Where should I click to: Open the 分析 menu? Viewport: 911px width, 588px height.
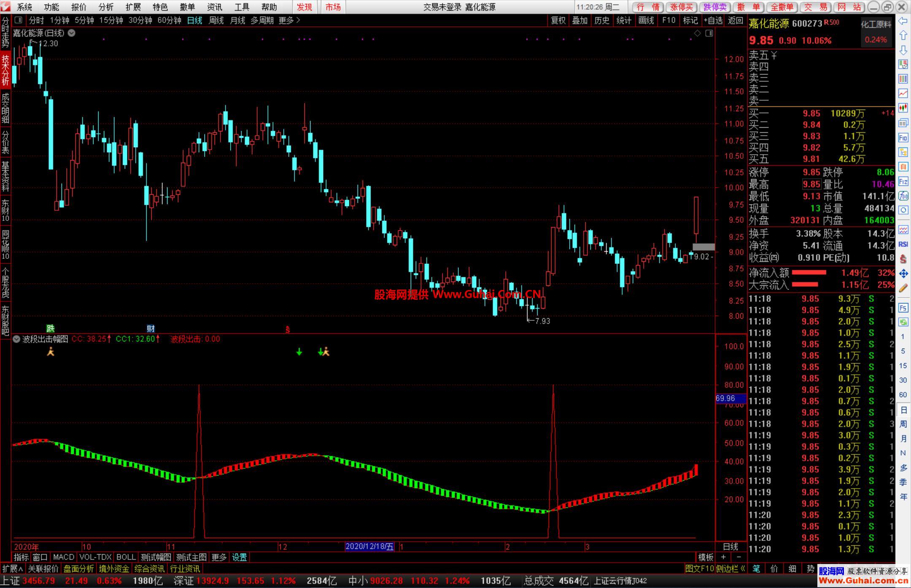(106, 7)
